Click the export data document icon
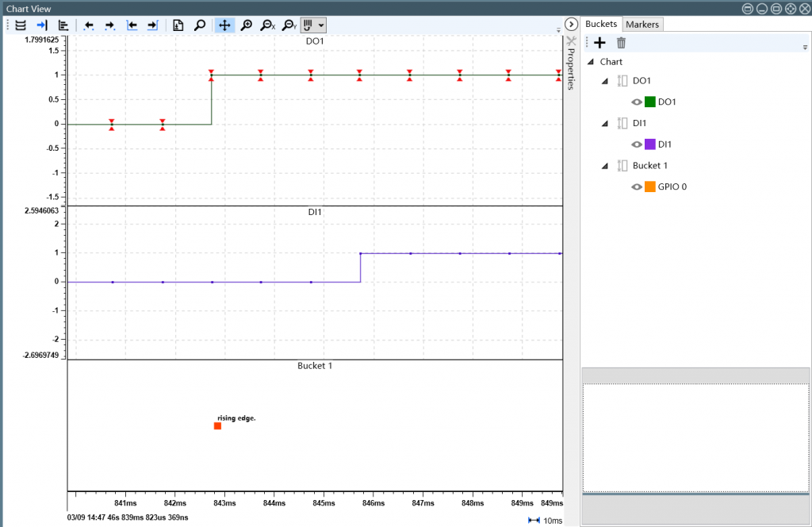Image resolution: width=812 pixels, height=527 pixels. pos(178,25)
